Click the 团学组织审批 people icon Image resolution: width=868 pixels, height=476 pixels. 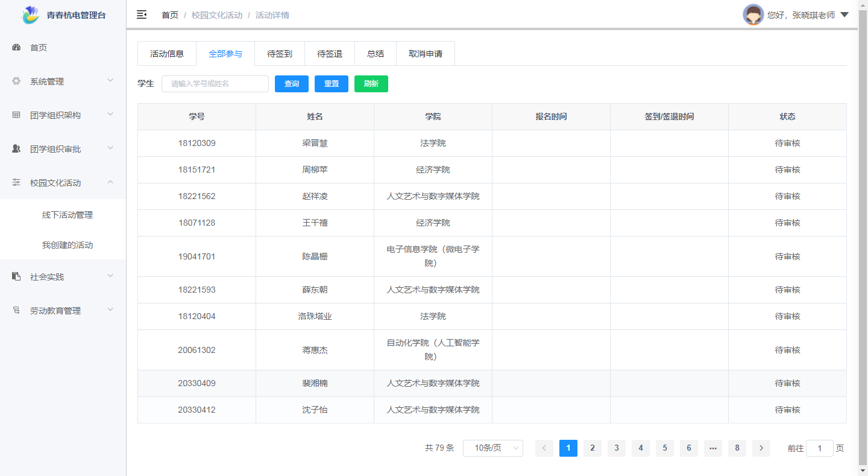point(16,148)
